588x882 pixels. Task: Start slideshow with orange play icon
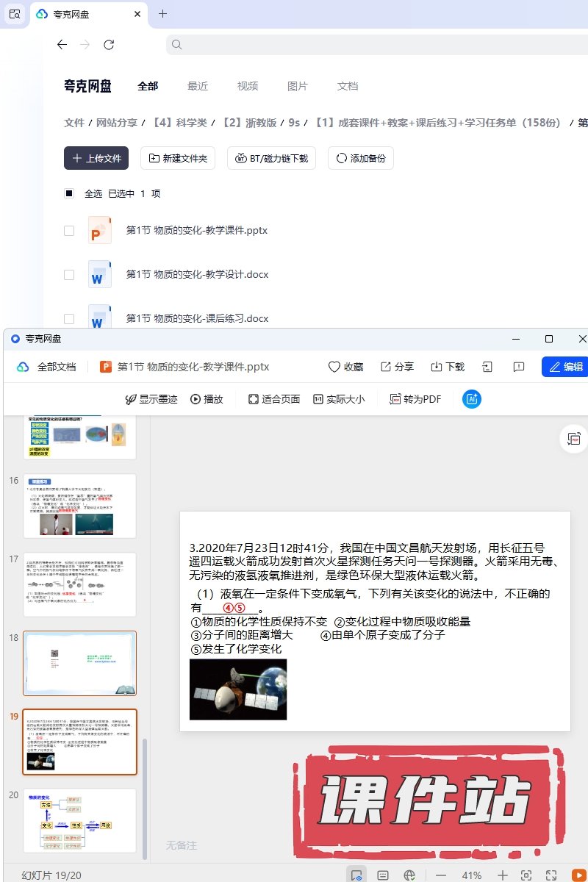576,875
